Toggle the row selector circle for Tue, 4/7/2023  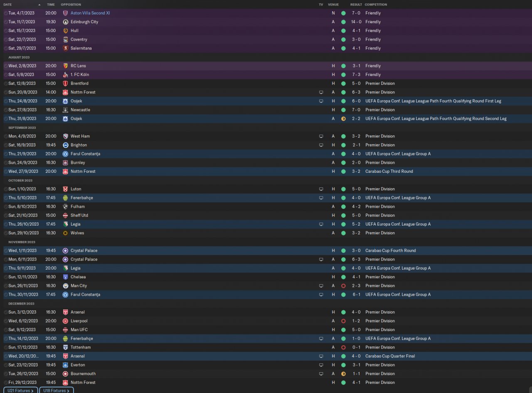[6, 13]
